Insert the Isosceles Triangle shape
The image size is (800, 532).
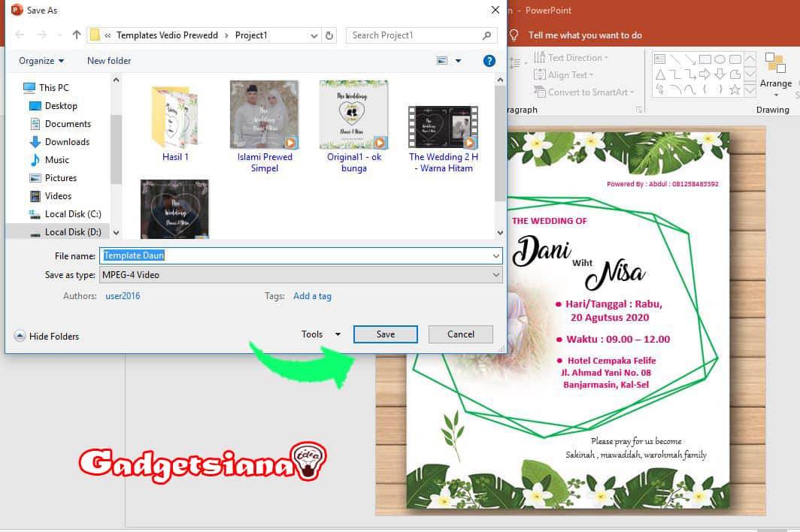coord(660,74)
